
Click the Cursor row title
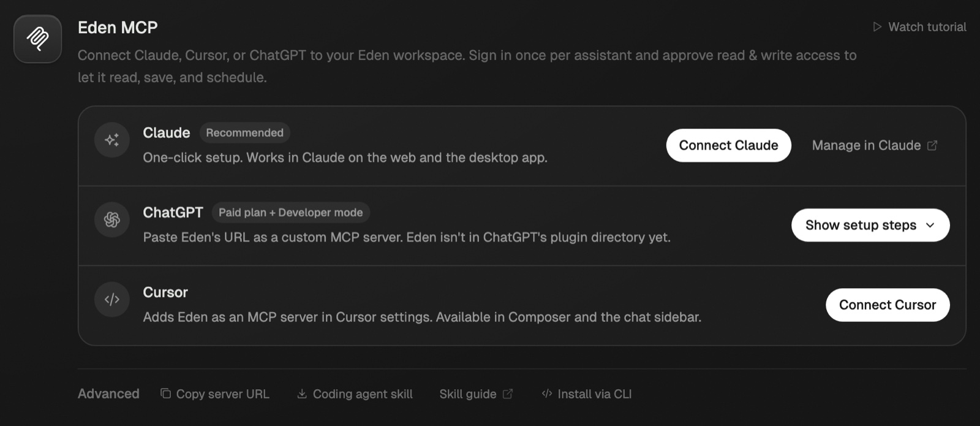click(165, 292)
